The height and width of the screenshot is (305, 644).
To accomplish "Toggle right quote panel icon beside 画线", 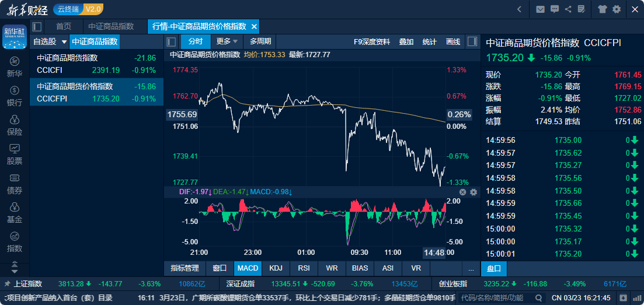I will [x=472, y=41].
